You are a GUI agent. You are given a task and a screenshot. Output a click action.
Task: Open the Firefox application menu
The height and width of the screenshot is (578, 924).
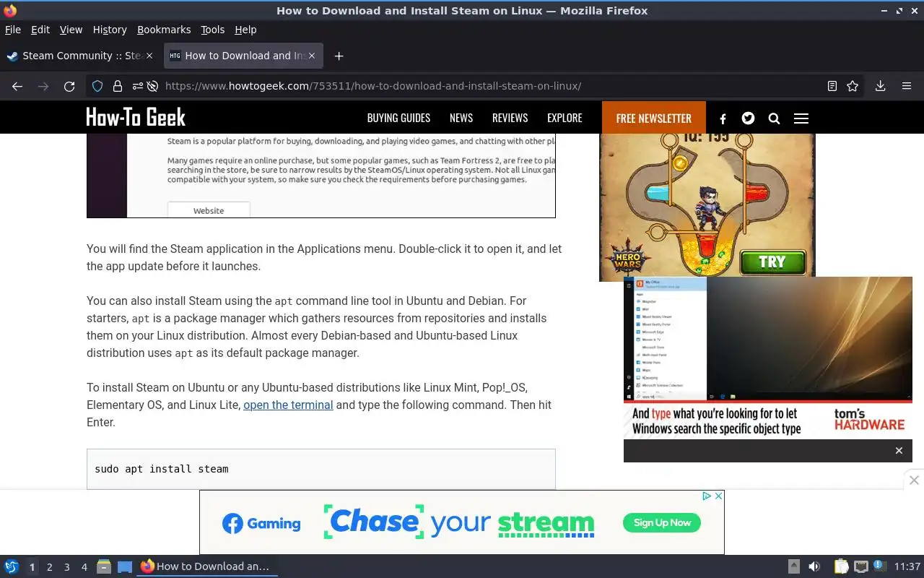[x=907, y=86]
